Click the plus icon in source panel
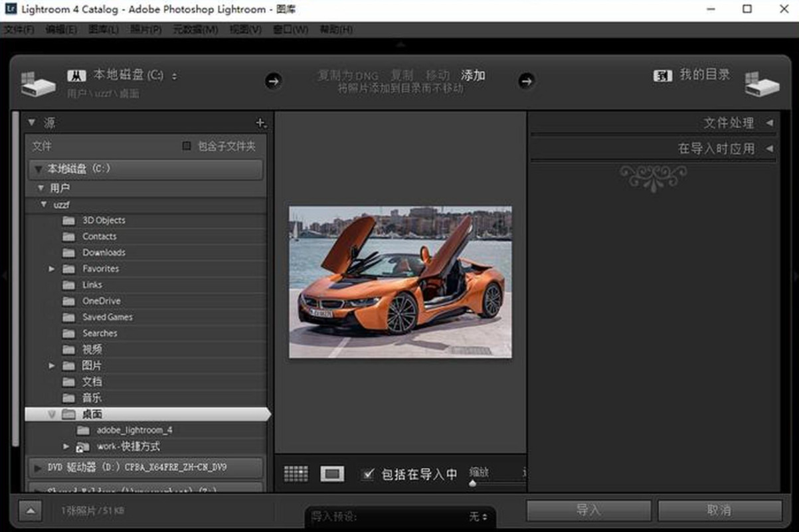Image resolution: width=799 pixels, height=532 pixels. tap(260, 123)
